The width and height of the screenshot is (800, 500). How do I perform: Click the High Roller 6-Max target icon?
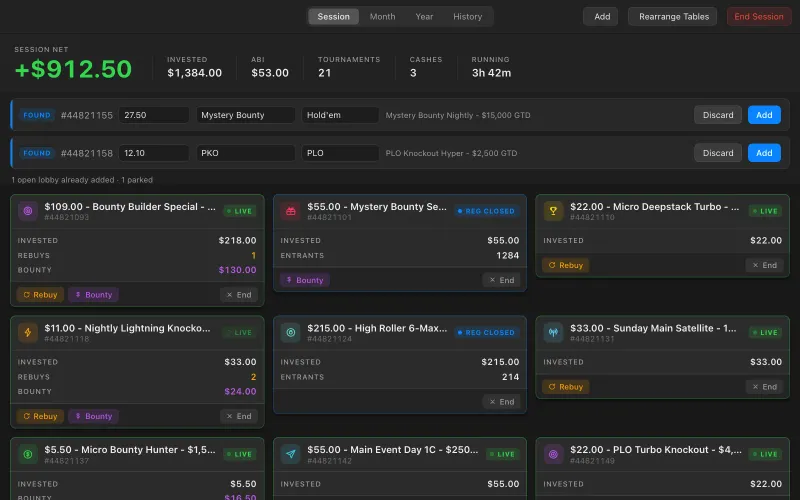pyautogui.click(x=291, y=332)
